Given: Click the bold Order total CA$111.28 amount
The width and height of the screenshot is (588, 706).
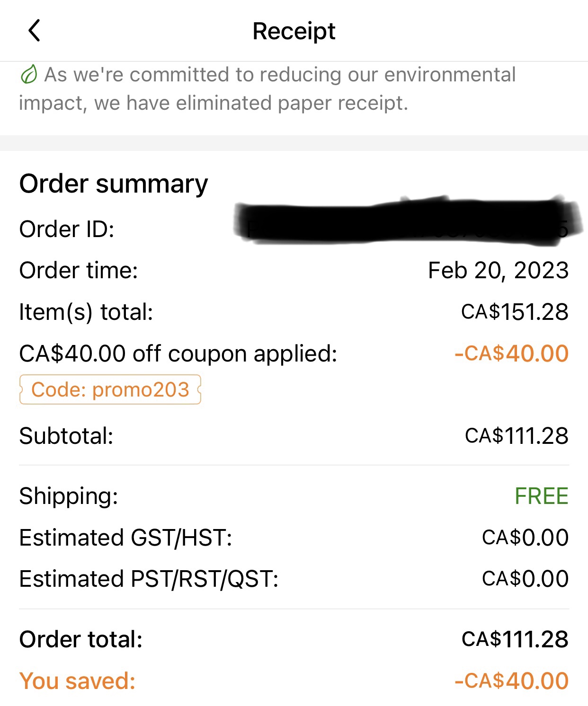Looking at the screenshot, I should tap(515, 639).
